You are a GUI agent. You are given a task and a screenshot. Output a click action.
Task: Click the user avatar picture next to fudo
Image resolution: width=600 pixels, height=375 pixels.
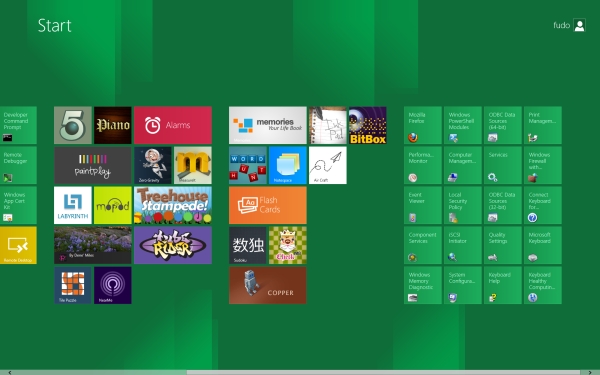pos(579,25)
